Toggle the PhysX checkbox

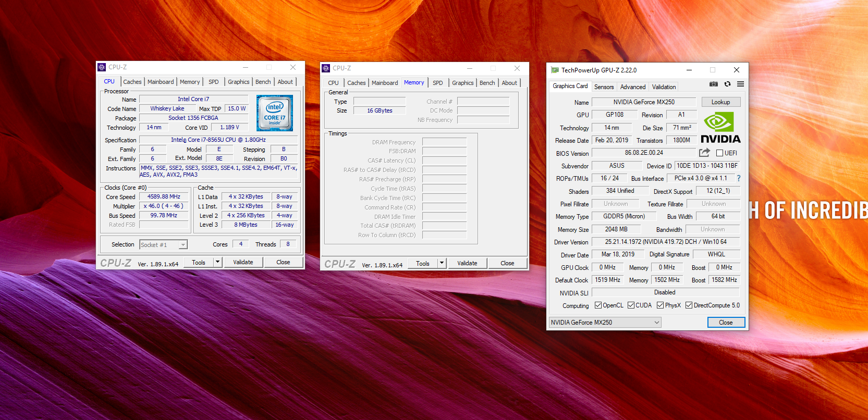click(660, 305)
